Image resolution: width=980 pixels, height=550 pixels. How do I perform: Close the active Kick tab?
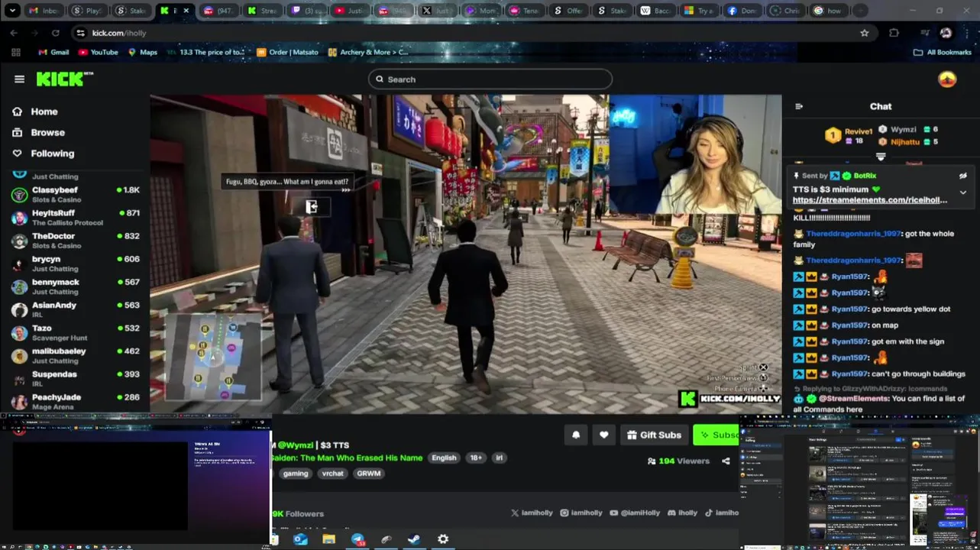(186, 11)
